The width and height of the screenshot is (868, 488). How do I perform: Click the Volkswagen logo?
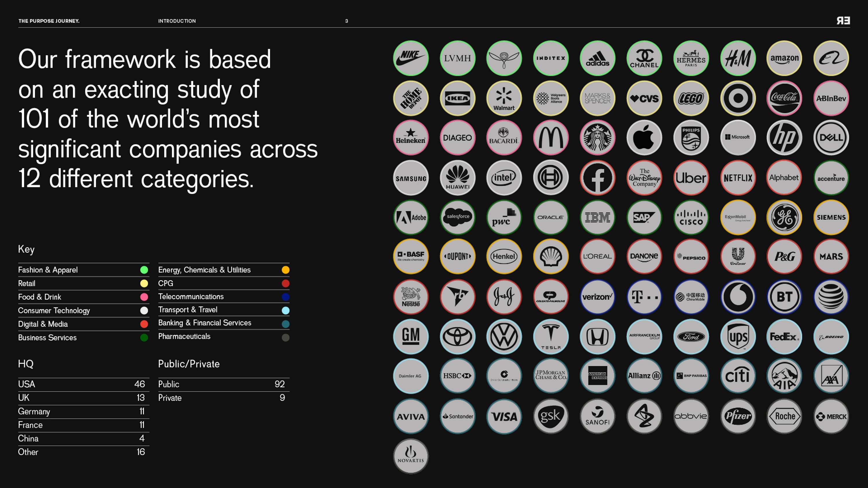click(x=504, y=337)
